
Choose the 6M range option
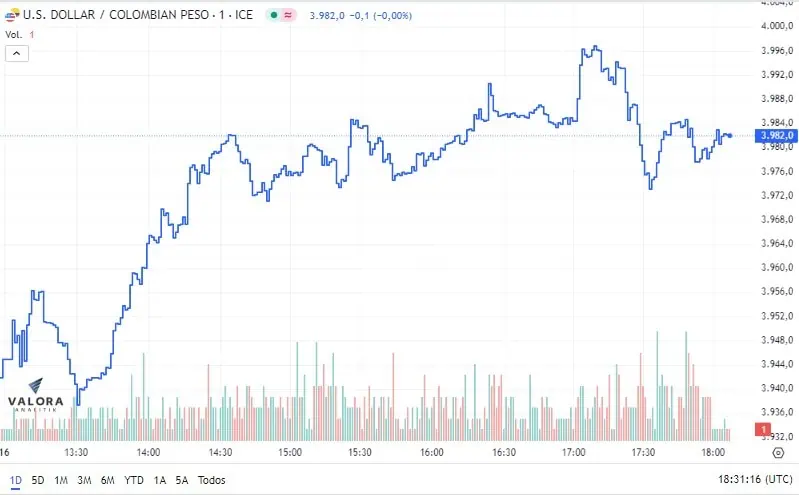pos(108,480)
